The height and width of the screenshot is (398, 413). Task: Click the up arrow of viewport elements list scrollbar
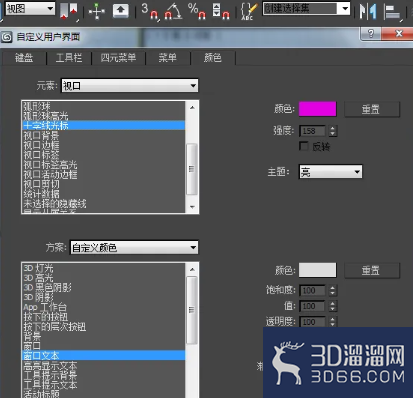tap(192, 107)
